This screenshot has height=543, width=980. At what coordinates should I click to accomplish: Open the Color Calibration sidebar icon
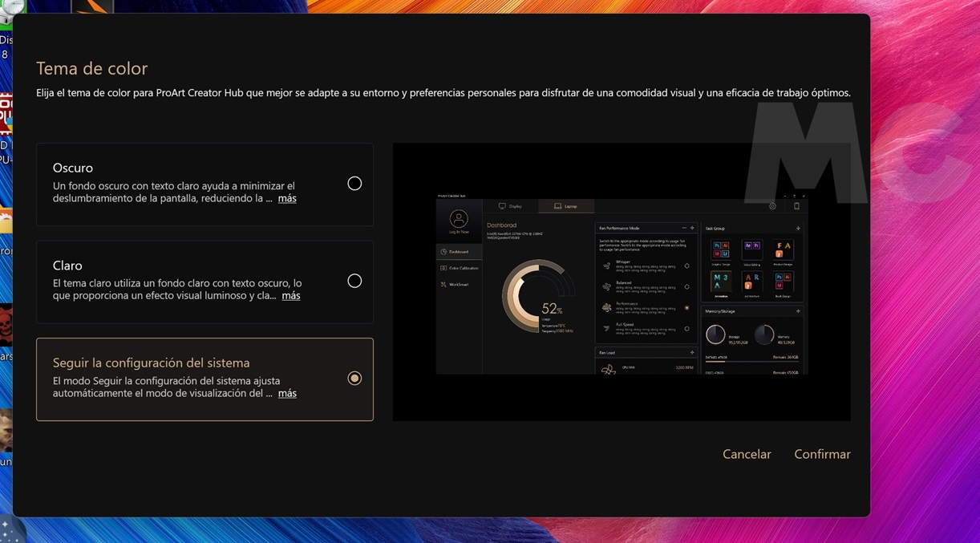tap(443, 268)
